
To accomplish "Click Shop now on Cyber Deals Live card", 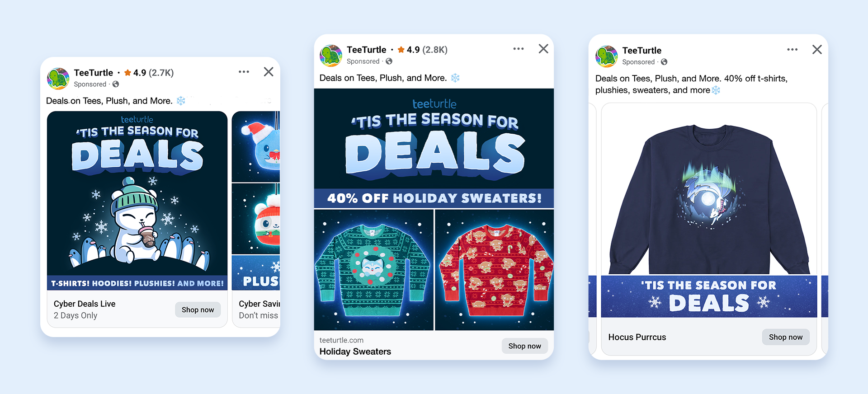I will point(198,310).
